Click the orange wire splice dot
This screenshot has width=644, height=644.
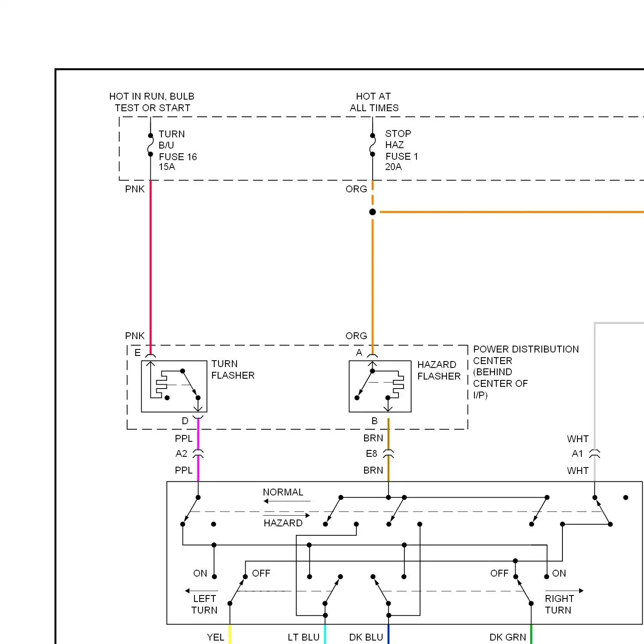[x=373, y=212]
